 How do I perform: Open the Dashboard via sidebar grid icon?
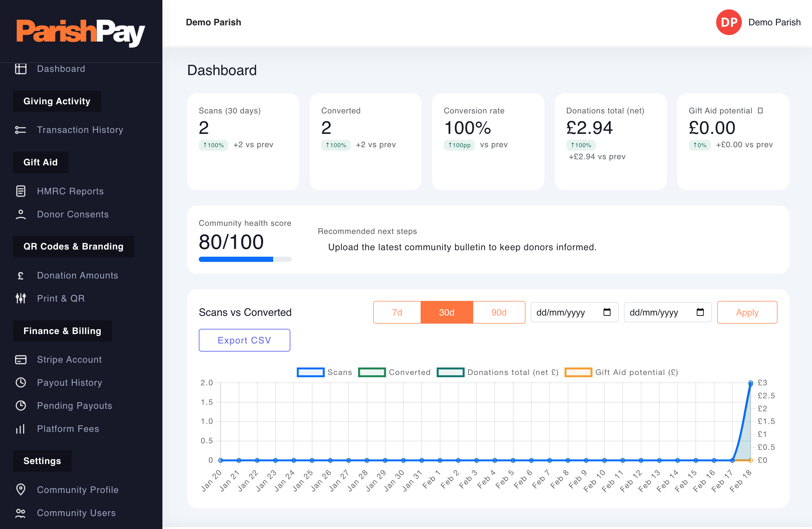tap(21, 69)
